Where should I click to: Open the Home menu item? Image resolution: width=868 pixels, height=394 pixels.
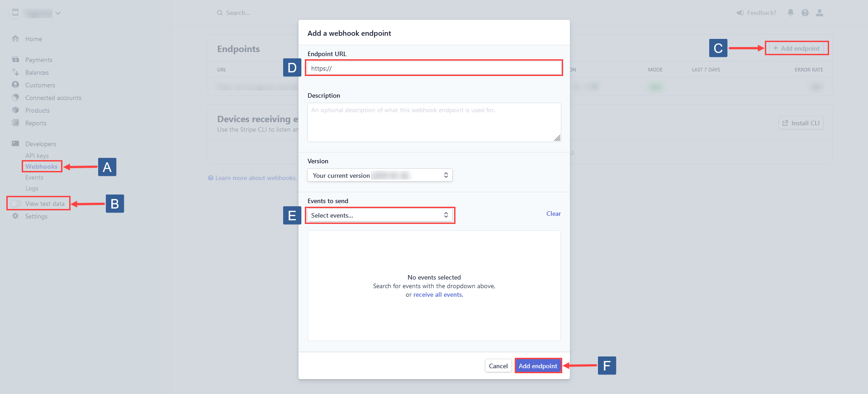[33, 39]
